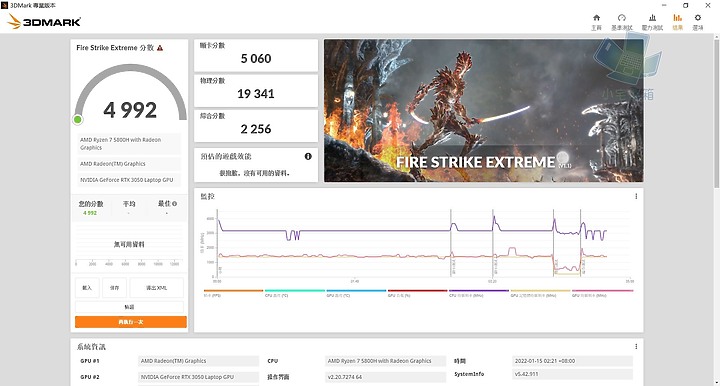This screenshot has height=386, width=720.
Task: Click the time value 2022-01-15 02:21
Action: [x=572, y=361]
